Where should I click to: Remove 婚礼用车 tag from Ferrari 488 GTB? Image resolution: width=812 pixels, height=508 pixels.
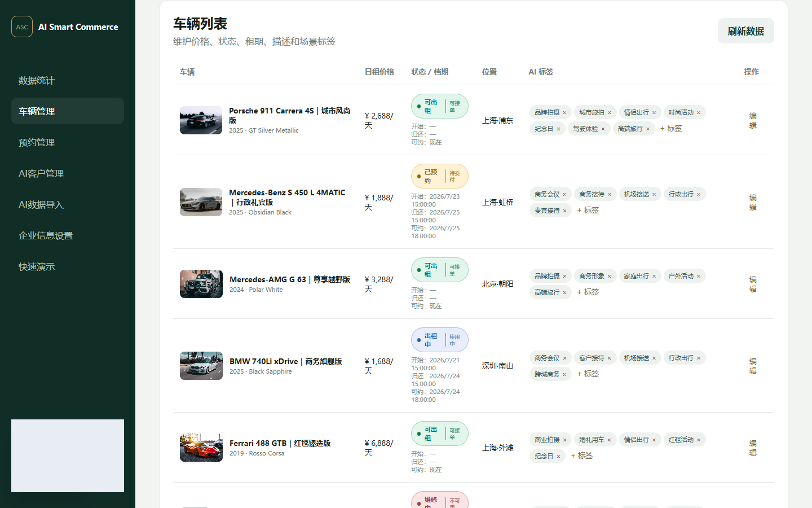click(x=609, y=440)
